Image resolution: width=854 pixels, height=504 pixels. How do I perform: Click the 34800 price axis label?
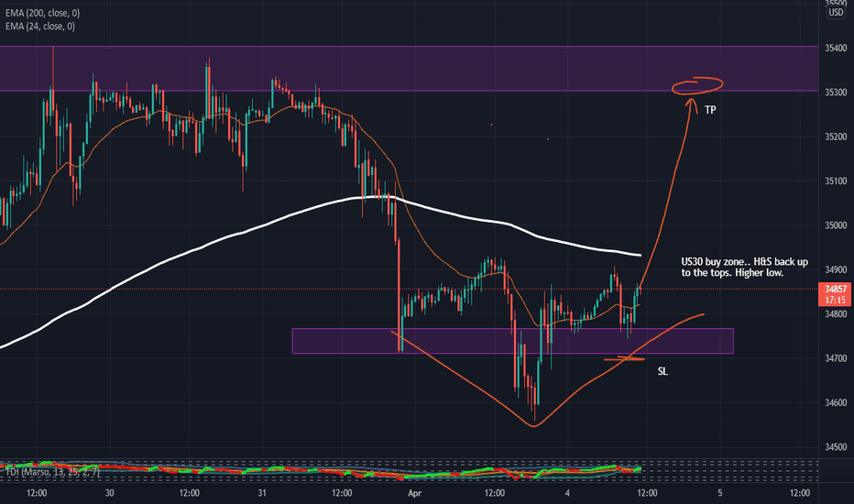836,313
